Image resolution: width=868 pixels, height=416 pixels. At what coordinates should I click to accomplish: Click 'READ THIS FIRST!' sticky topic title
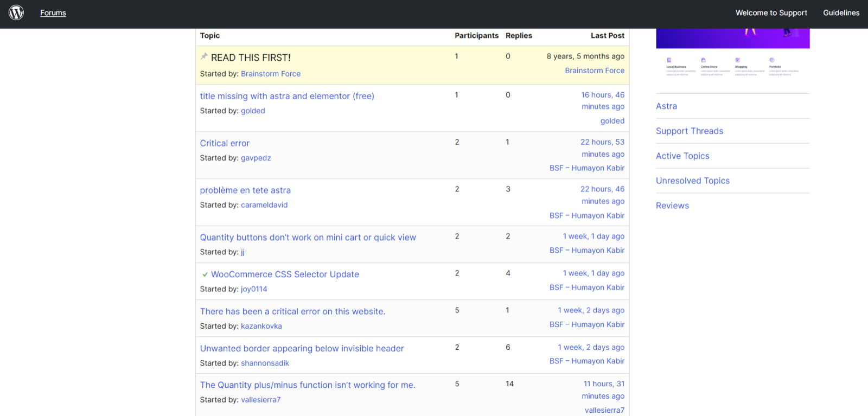click(x=251, y=57)
